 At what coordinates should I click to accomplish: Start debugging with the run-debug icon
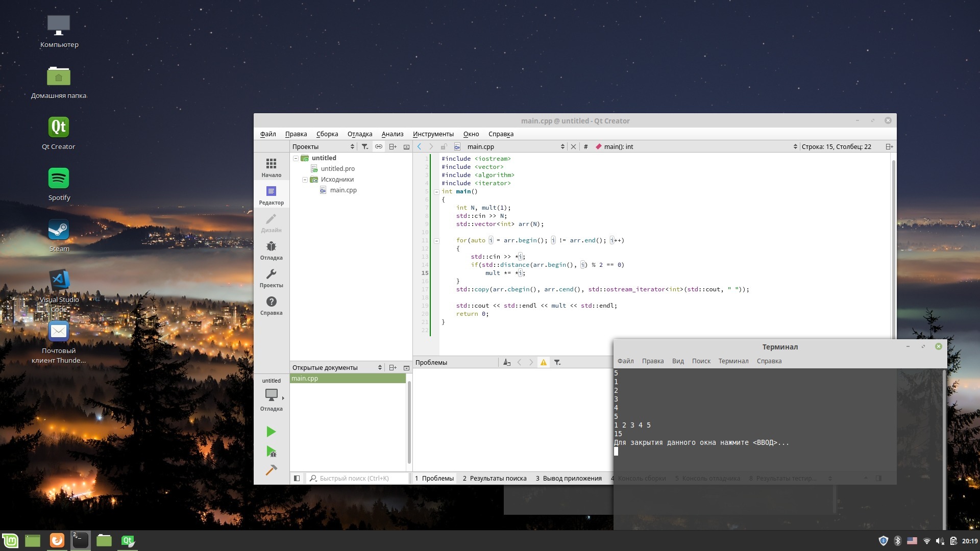[x=271, y=451]
